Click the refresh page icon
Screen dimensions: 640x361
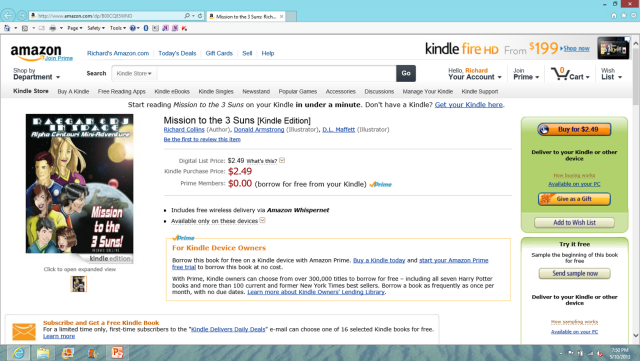click(200, 16)
